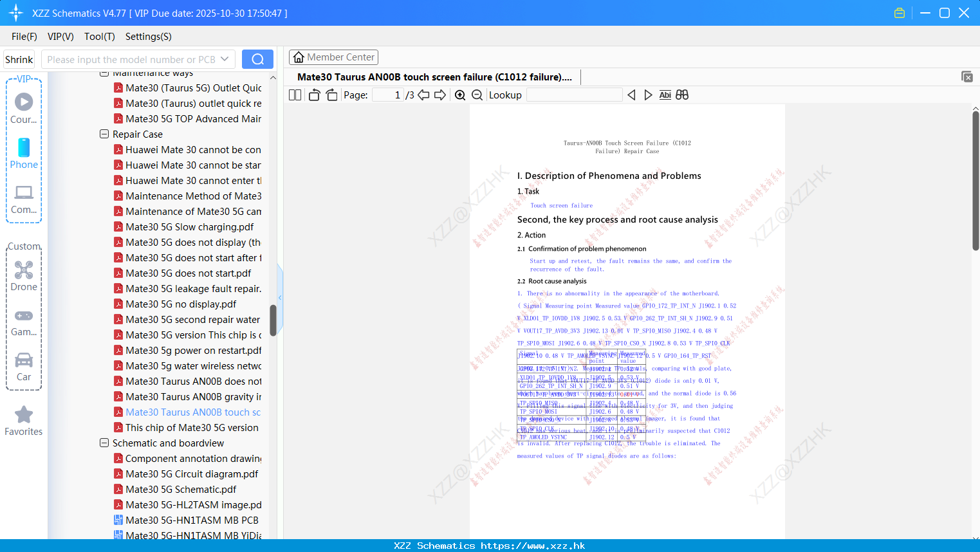Open Huawei Mate 30 cannot be connected file

click(x=187, y=149)
